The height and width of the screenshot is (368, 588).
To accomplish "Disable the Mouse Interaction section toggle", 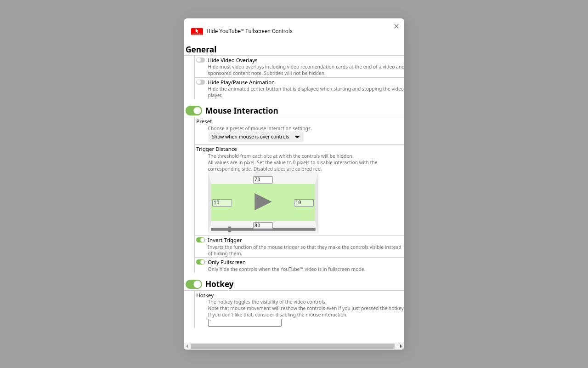I will coord(194,110).
